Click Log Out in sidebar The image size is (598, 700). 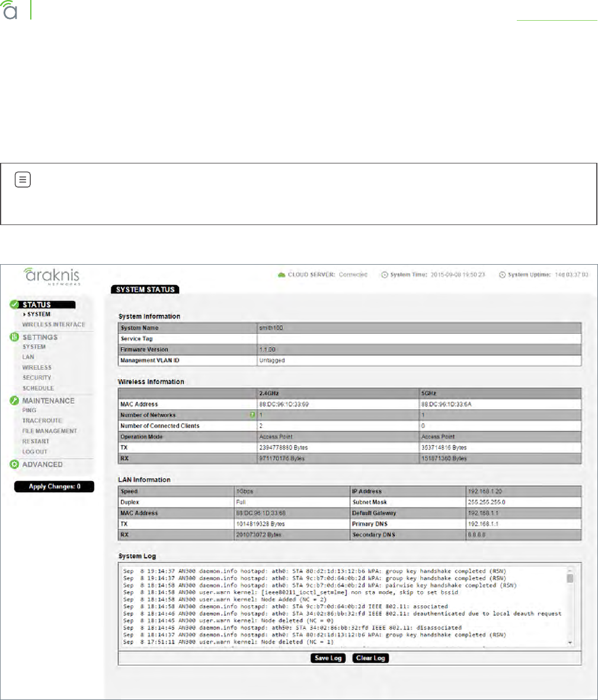pyautogui.click(x=35, y=452)
